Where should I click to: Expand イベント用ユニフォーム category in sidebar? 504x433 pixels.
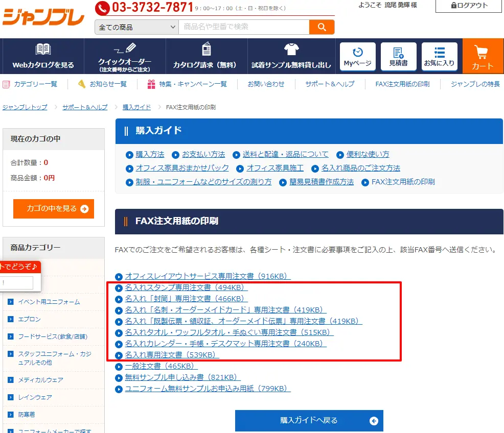pos(49,302)
